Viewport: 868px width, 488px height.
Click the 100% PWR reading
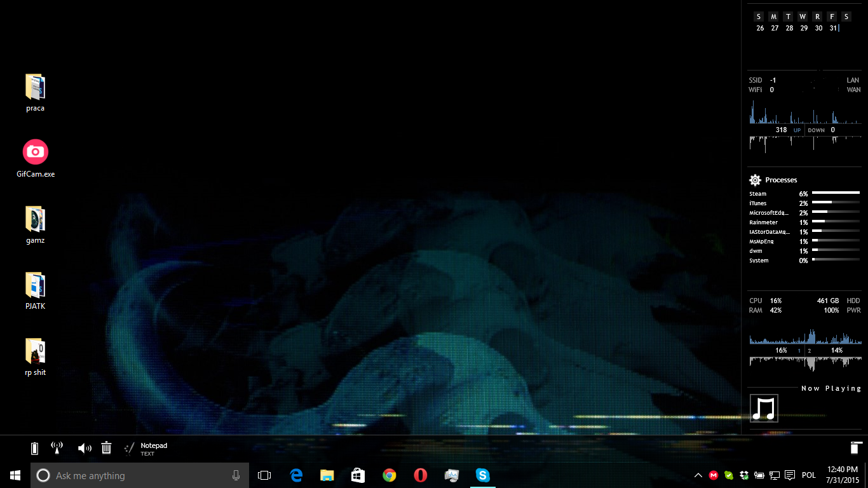(842, 310)
